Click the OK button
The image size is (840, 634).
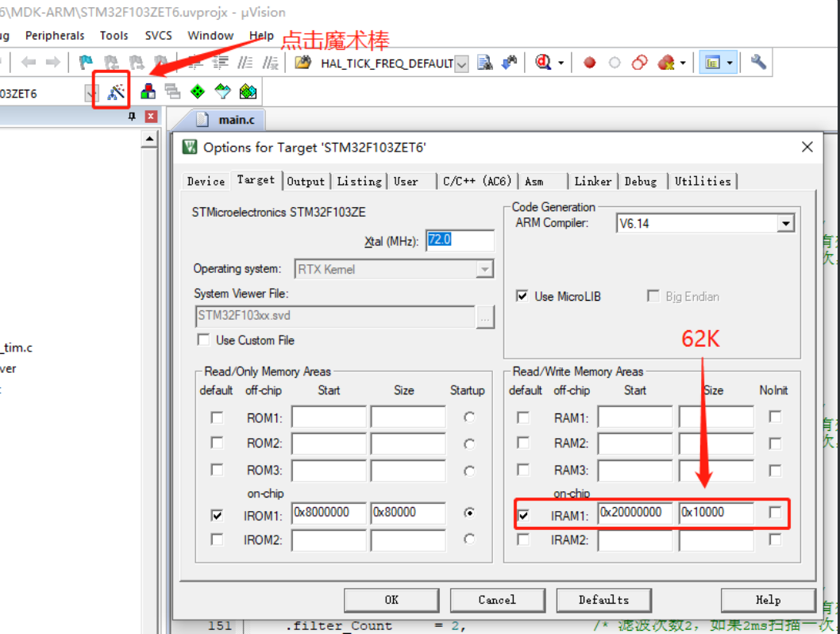(391, 600)
